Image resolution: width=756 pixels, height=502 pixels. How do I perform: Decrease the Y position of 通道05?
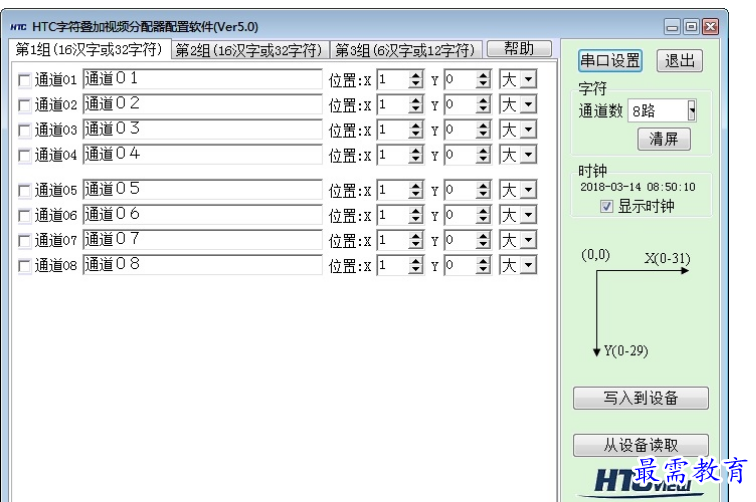(x=483, y=194)
